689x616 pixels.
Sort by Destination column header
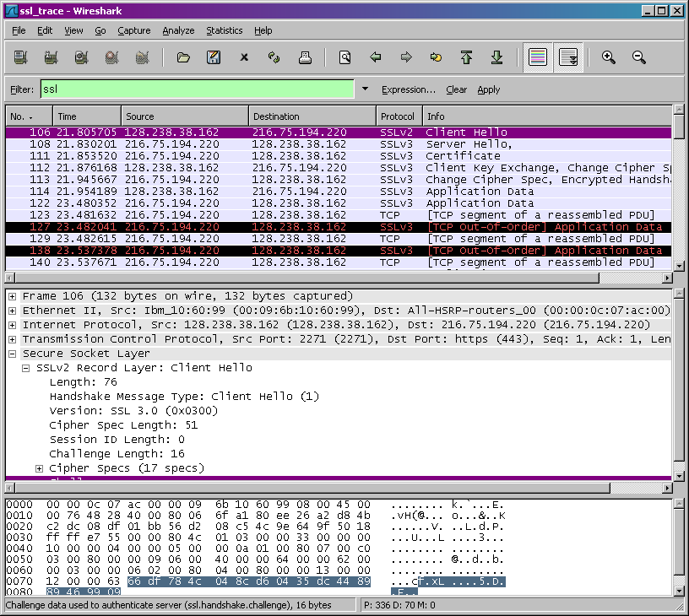312,116
